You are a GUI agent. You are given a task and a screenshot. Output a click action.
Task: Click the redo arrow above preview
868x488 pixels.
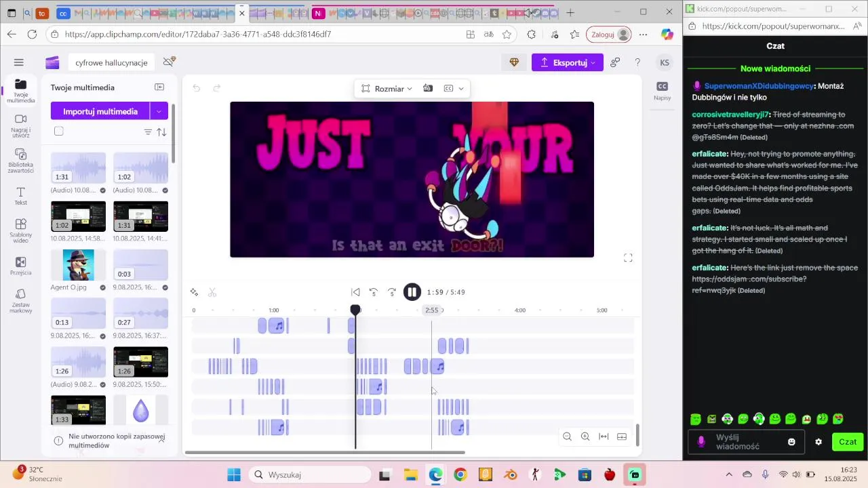(217, 88)
